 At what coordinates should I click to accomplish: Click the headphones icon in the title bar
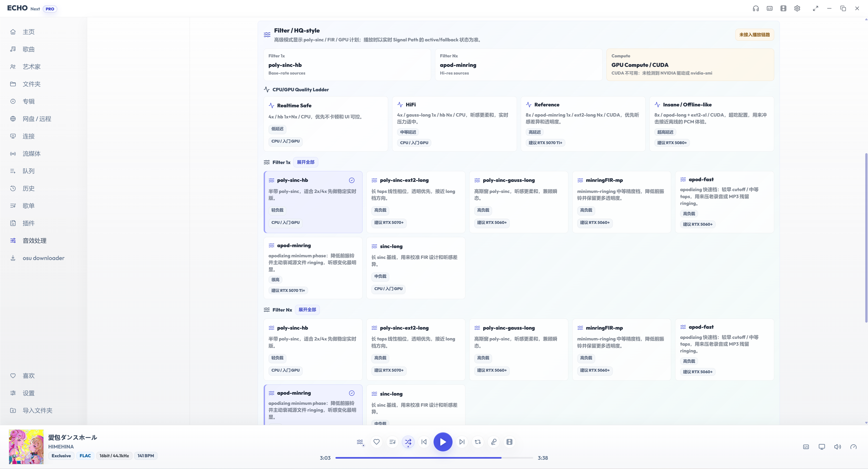coord(756,8)
